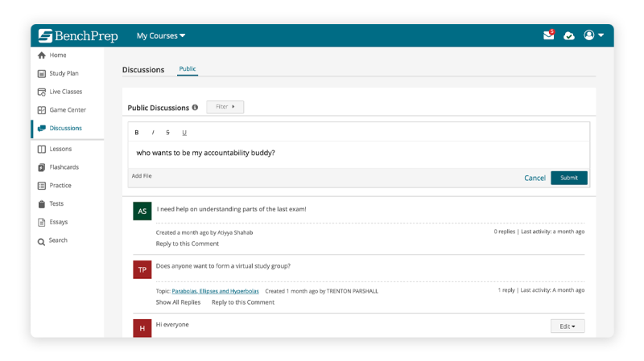Click the BenchPrep logo
This screenshot has width=644, height=361.
(78, 35)
